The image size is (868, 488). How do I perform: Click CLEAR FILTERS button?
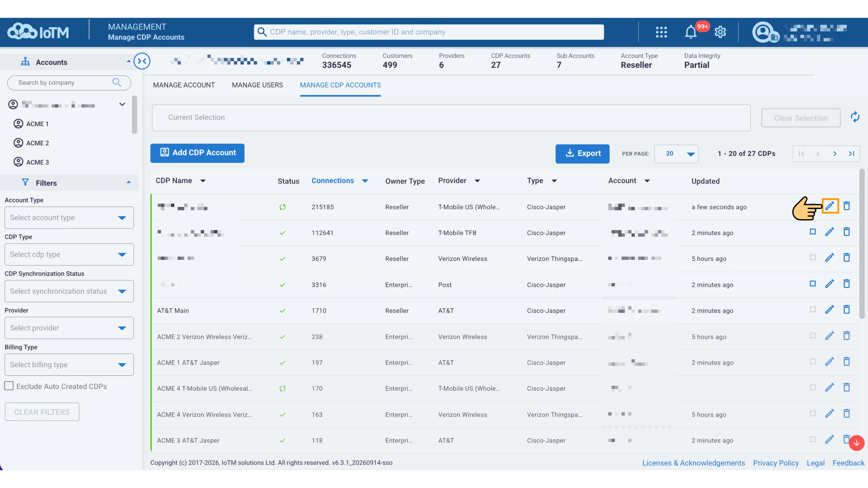42,412
